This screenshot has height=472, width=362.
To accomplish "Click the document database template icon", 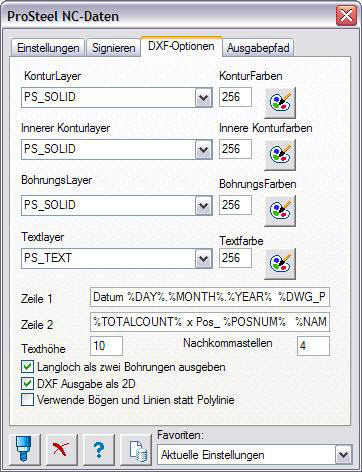I will [136, 449].
